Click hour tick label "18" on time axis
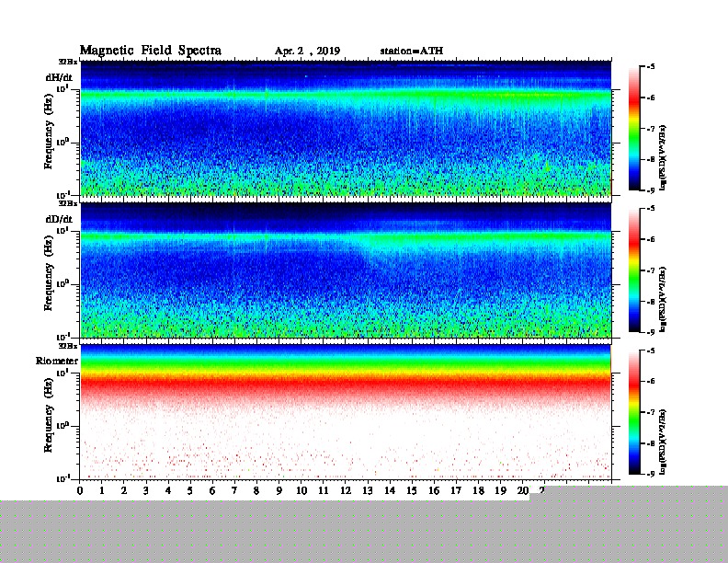 point(478,490)
